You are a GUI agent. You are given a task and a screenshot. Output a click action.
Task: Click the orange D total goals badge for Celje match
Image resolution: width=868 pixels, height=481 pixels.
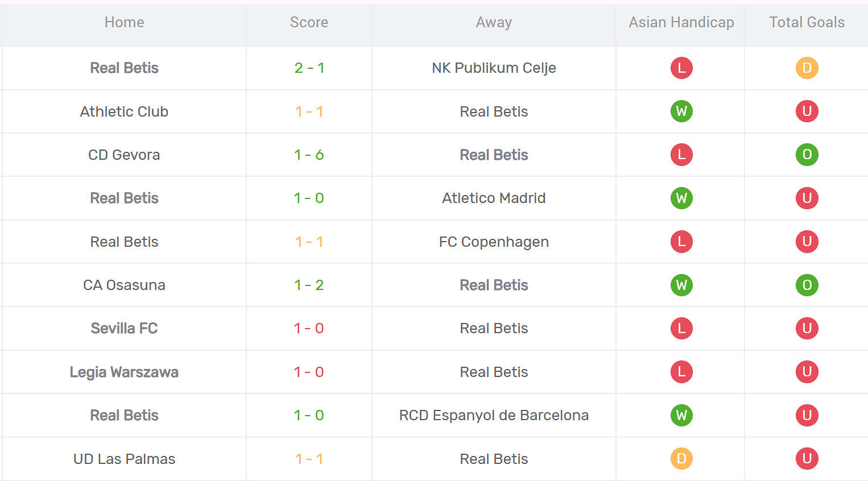[807, 68]
